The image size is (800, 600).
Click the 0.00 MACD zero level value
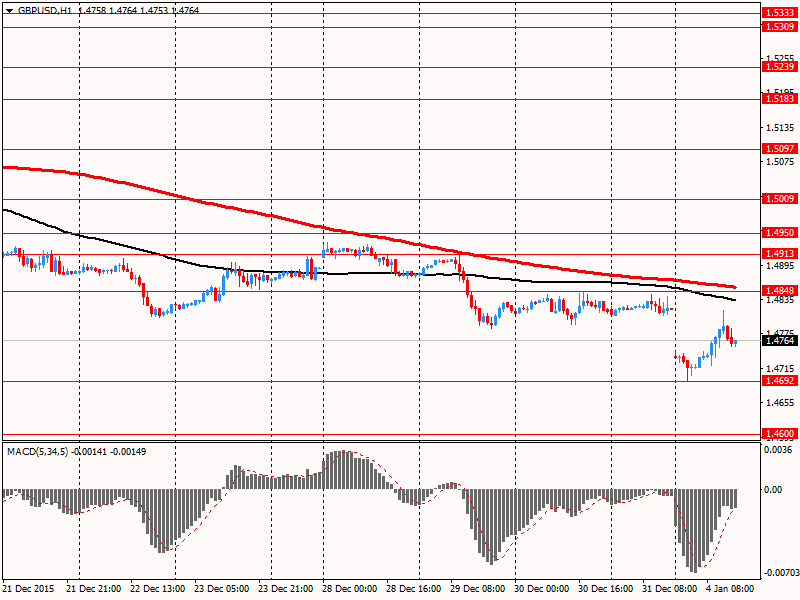pyautogui.click(x=773, y=490)
